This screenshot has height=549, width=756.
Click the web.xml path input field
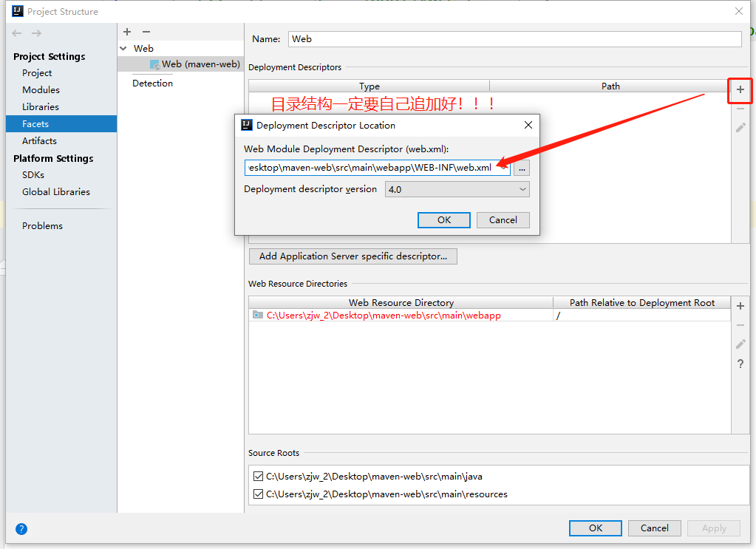(x=377, y=168)
